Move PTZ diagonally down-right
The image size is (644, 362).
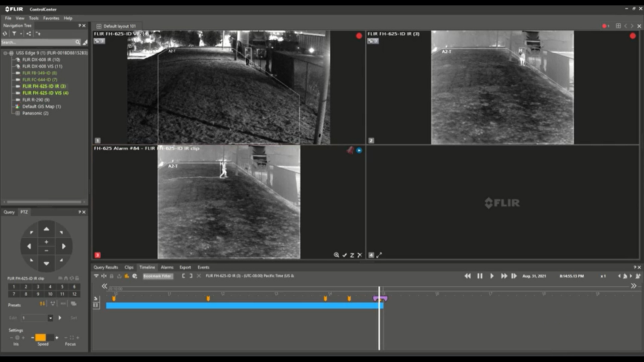point(61,260)
